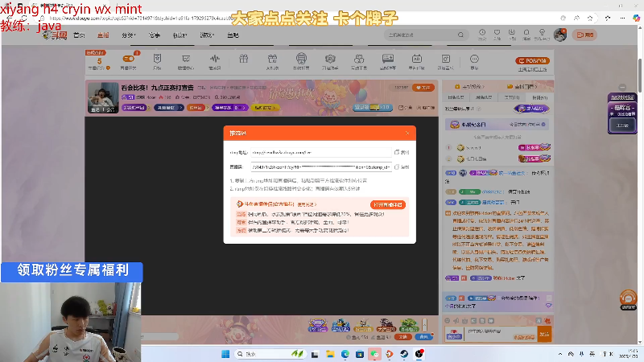
Task: Open the second wrapped gift toolbar icon
Action: click(x=272, y=59)
